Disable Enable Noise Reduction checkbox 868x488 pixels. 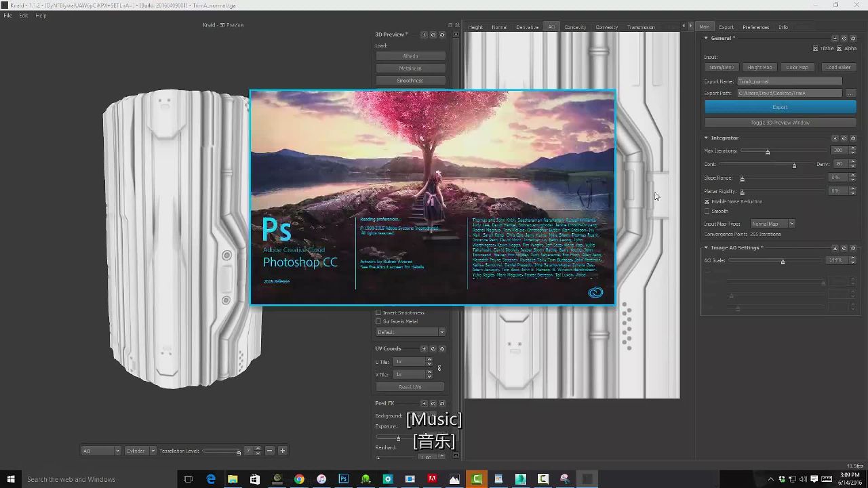[707, 201]
